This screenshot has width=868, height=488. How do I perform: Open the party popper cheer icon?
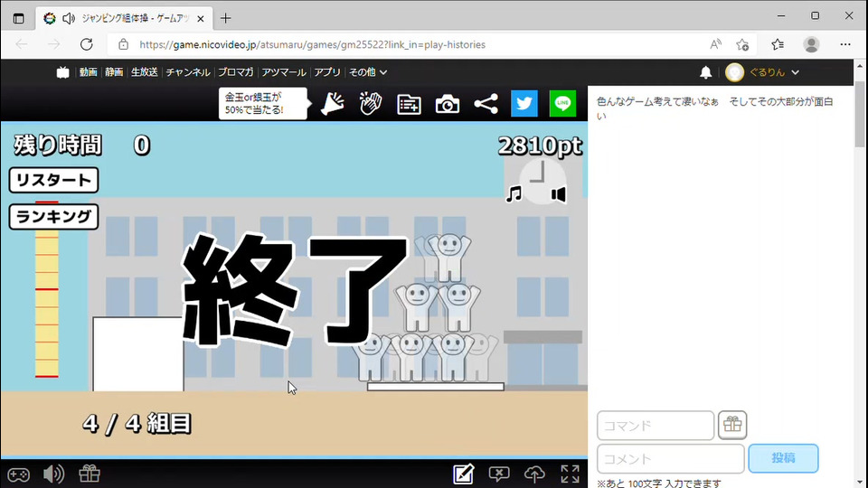coord(332,103)
